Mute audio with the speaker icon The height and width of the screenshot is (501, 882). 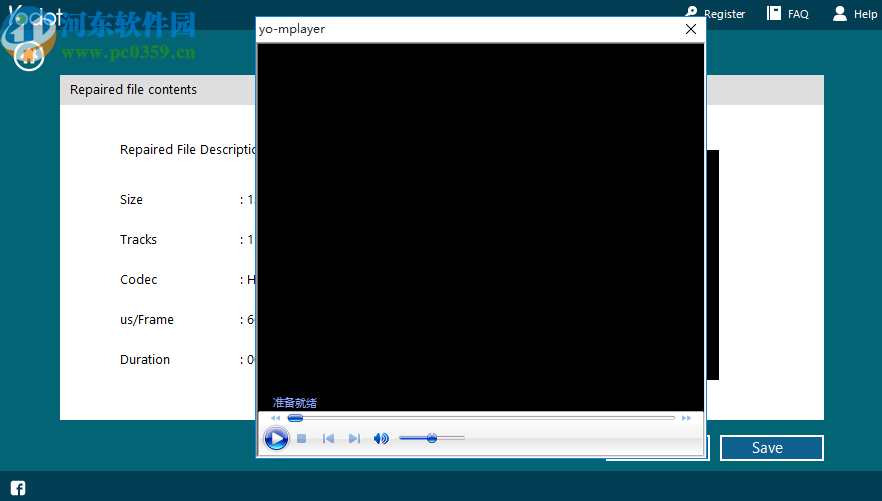point(381,439)
